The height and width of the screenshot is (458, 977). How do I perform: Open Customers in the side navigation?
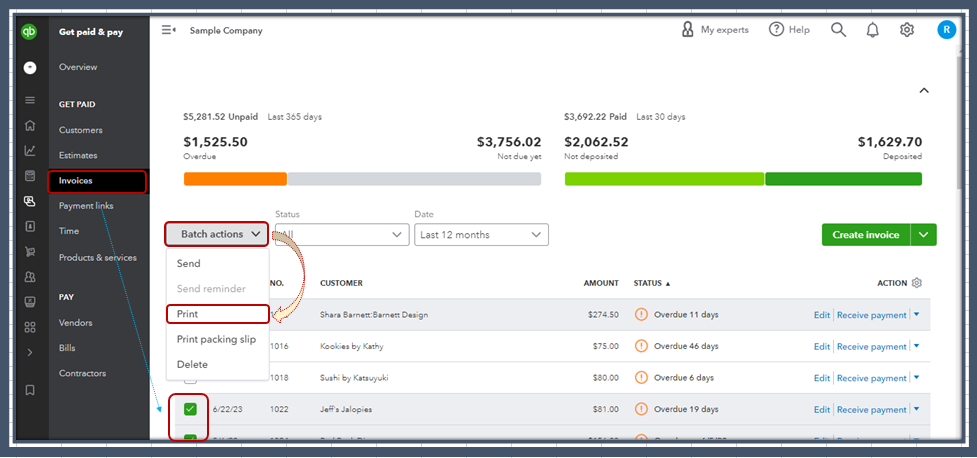pyautogui.click(x=80, y=130)
